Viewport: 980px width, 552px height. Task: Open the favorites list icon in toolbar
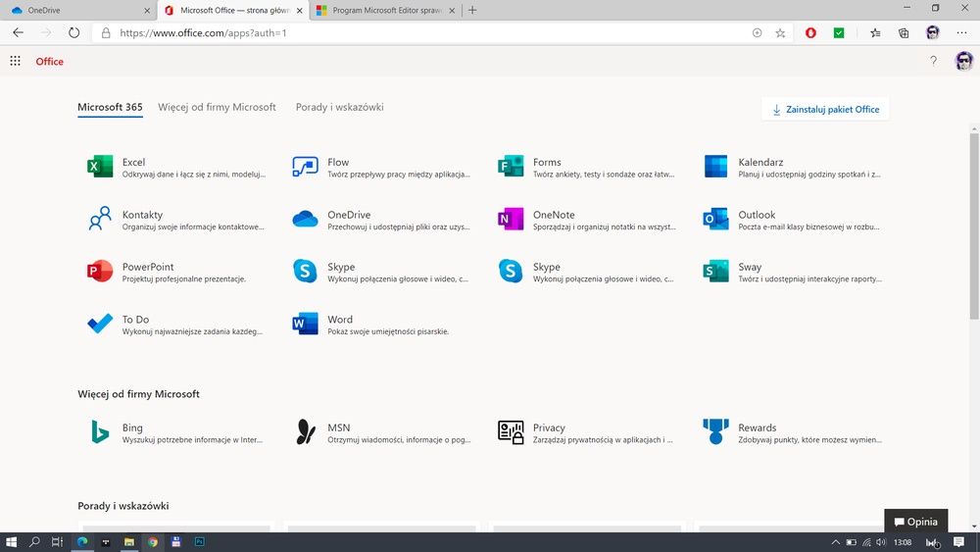pyautogui.click(x=875, y=32)
